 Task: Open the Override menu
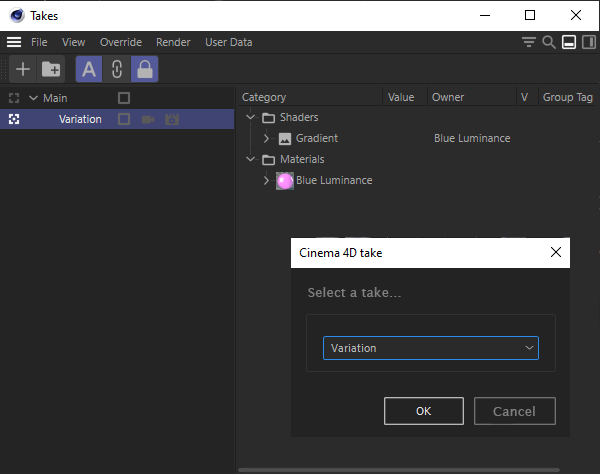coord(121,42)
